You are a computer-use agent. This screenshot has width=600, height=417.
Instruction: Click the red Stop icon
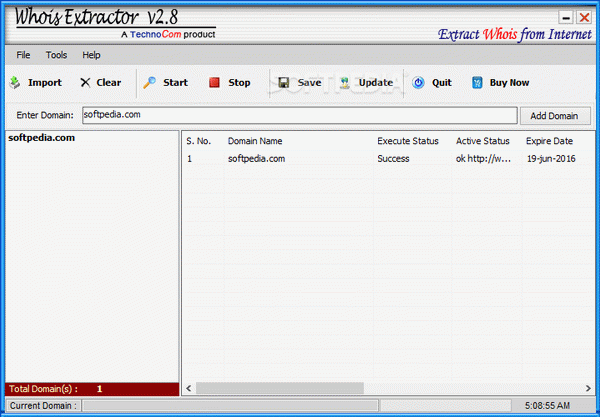point(214,83)
